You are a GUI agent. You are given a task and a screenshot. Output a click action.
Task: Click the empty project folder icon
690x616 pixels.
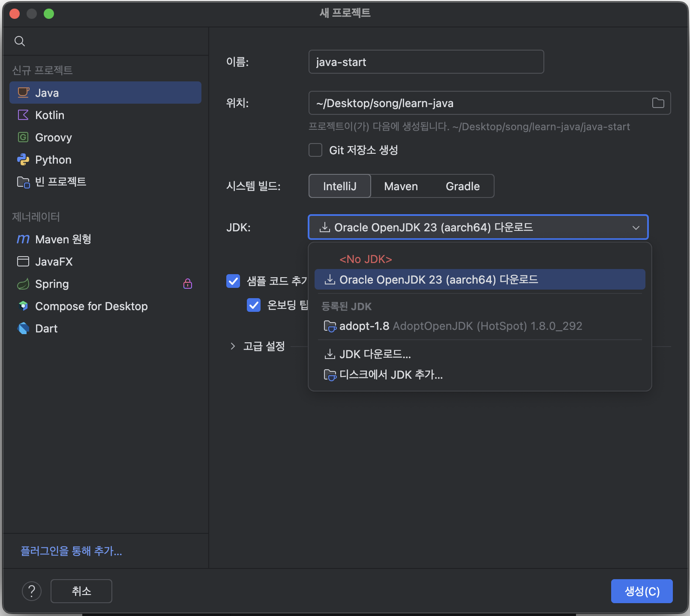23,182
